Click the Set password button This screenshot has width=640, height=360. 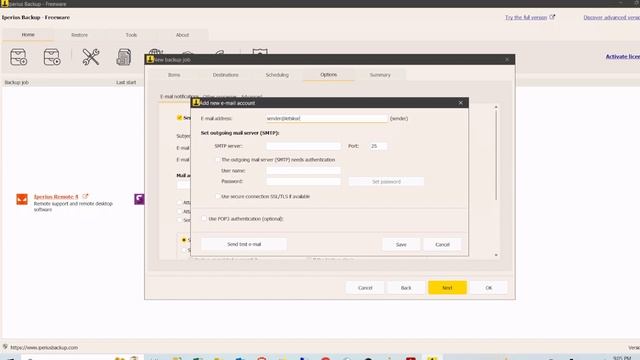point(386,182)
